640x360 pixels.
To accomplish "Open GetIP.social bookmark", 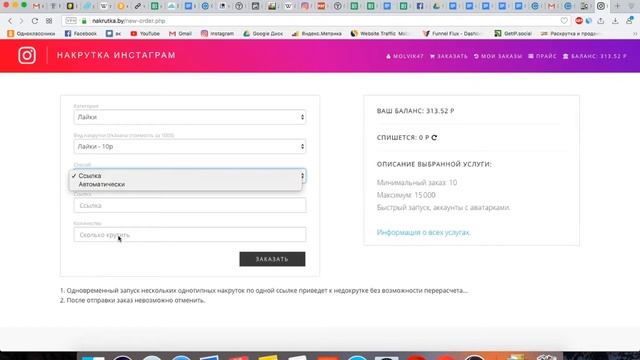I will click(x=513, y=33).
